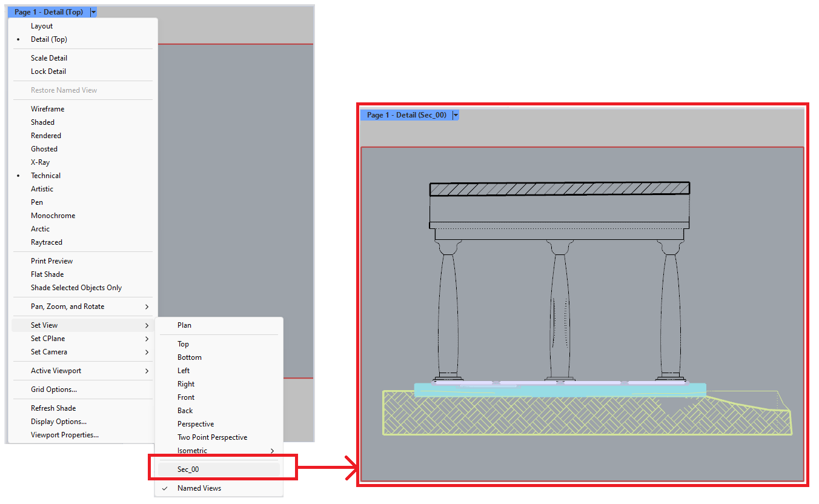Viewport: 819px width, 504px height.
Task: Apply the Ghosted display mode
Action: coord(44,148)
